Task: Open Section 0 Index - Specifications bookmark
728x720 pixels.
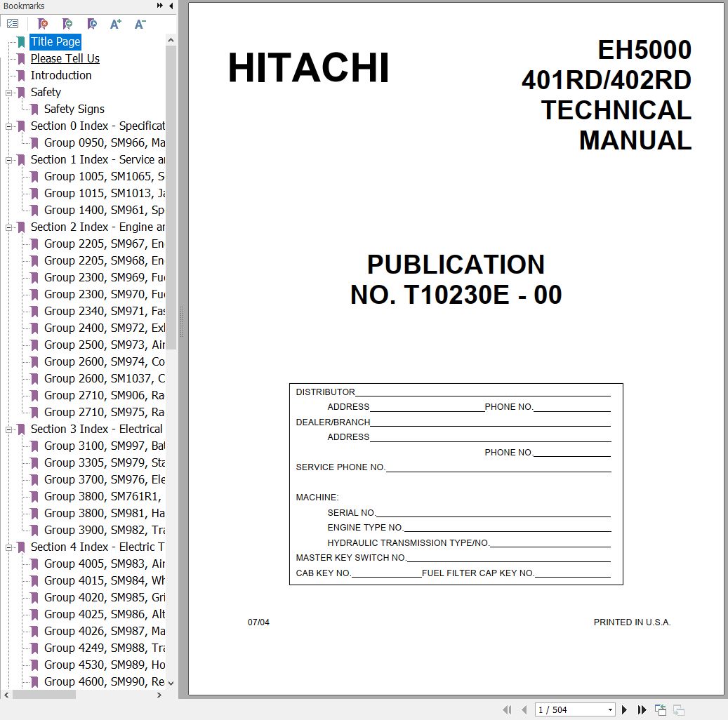Action: (x=98, y=126)
